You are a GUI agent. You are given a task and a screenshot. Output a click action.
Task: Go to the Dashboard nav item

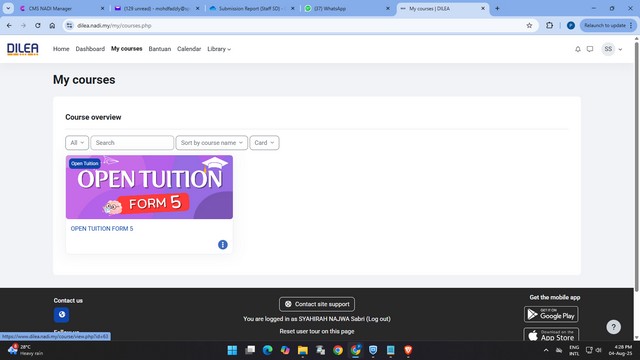tap(90, 49)
